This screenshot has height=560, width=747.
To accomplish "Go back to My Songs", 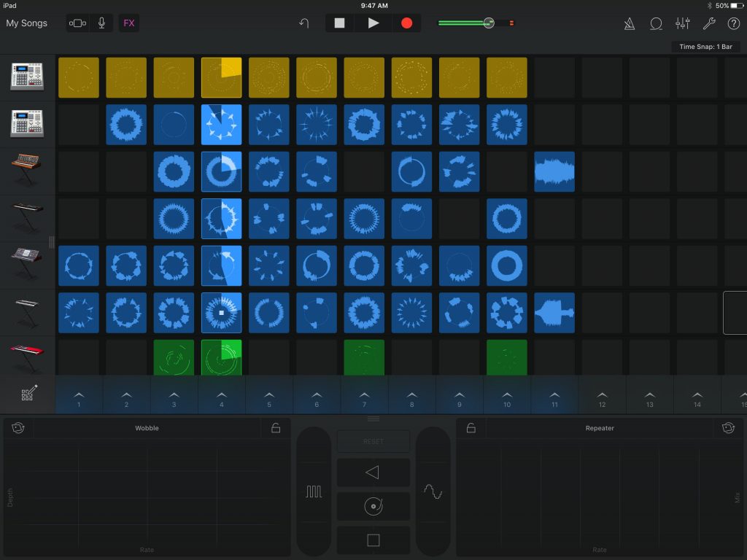I will point(27,23).
